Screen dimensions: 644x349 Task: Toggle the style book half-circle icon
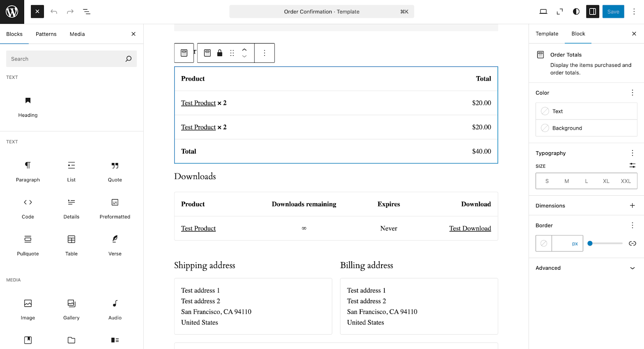click(x=576, y=12)
